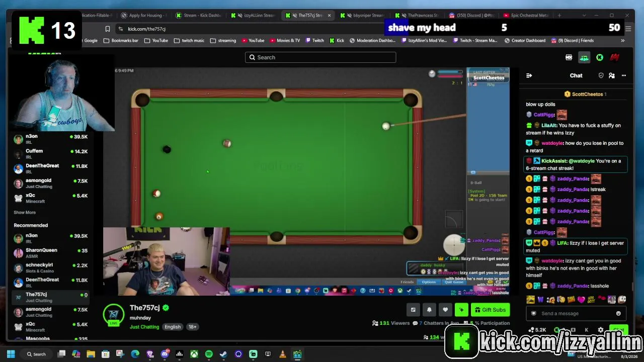Open the Bookmarks bar folder
The height and width of the screenshot is (362, 644).
tap(121, 41)
